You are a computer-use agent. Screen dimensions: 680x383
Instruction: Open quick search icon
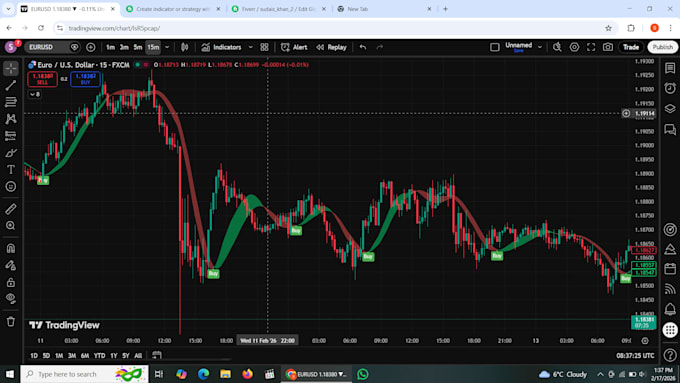557,47
